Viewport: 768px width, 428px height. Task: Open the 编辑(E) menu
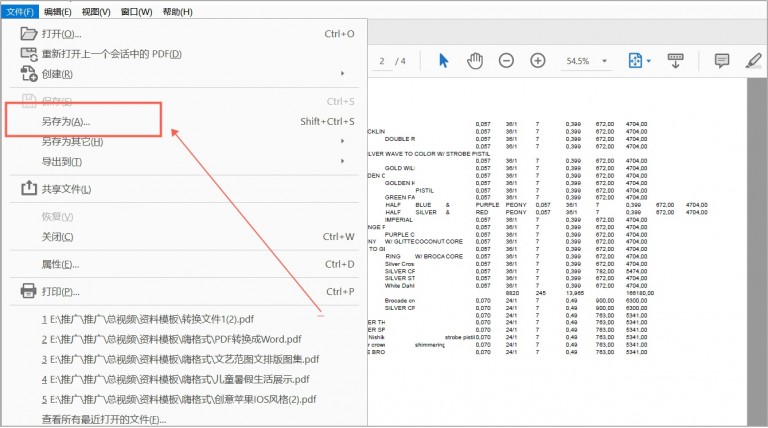57,12
